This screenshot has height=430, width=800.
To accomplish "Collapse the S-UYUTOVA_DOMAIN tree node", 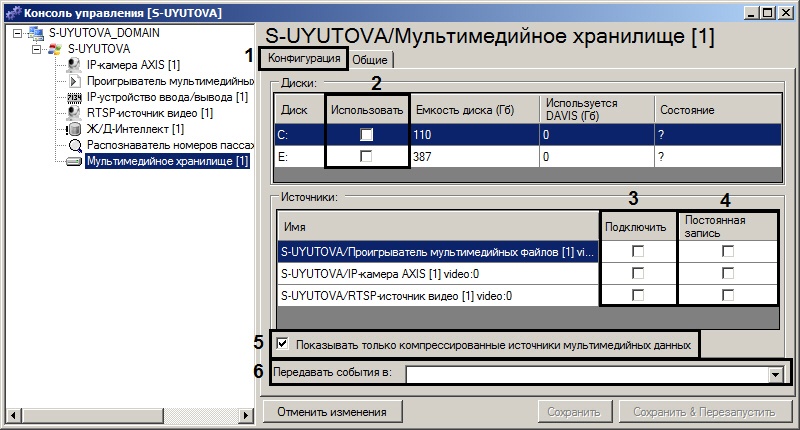I will [17, 34].
